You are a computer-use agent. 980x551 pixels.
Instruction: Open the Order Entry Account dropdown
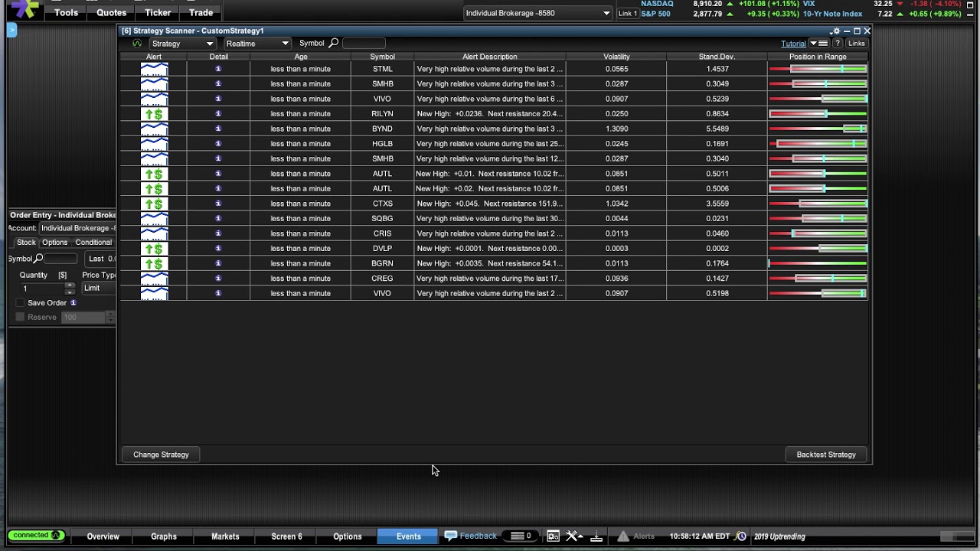77,228
